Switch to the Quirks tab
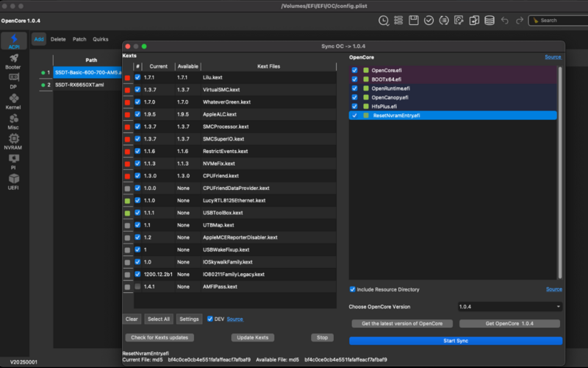This screenshot has width=588, height=368. [x=101, y=39]
